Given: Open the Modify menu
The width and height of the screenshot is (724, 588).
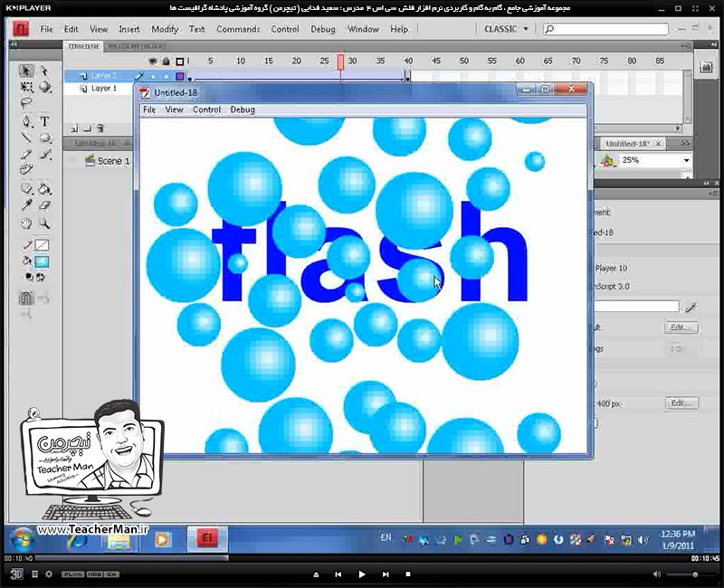Looking at the screenshot, I should pyautogui.click(x=165, y=29).
